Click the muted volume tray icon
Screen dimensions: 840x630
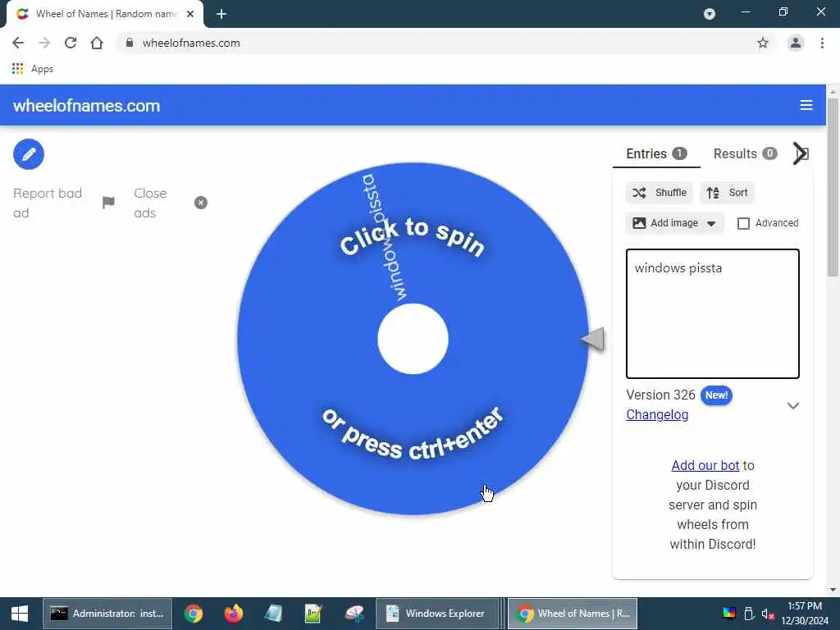tap(768, 614)
